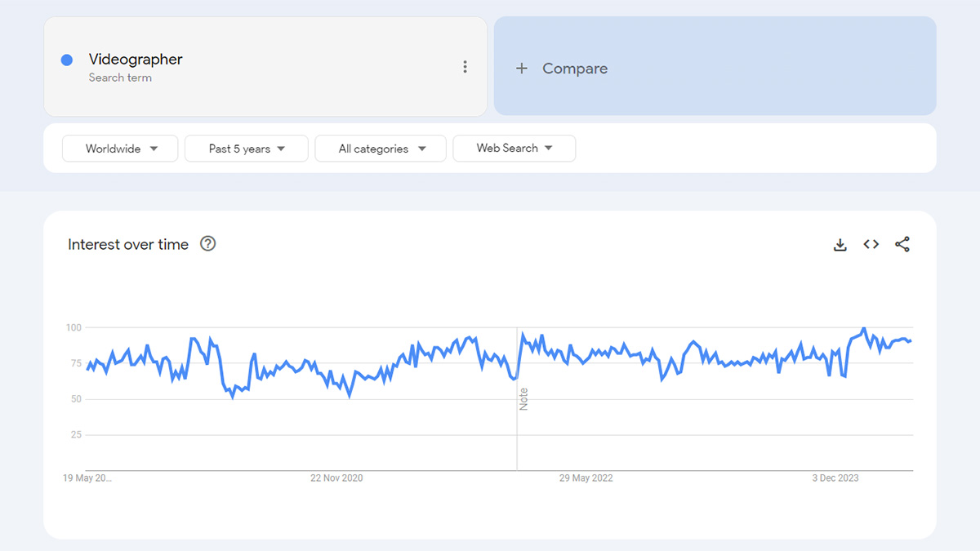Expand the All categories dropdown
980x551 pixels.
pos(381,149)
